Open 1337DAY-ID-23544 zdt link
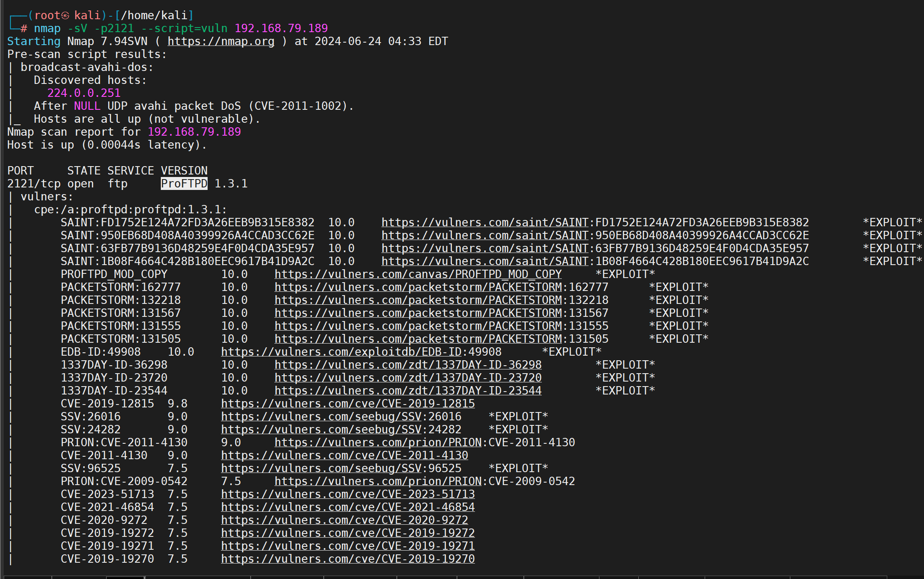The height and width of the screenshot is (579, 924). [408, 391]
